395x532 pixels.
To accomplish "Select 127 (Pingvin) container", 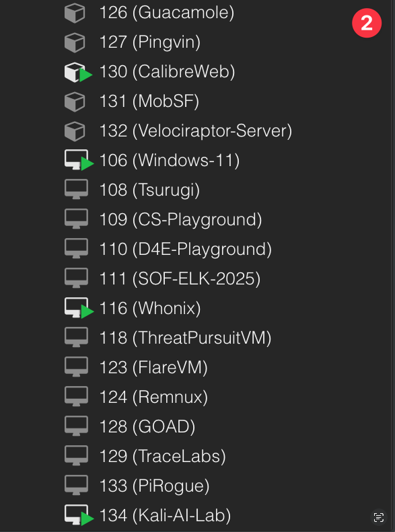I will coord(149,42).
